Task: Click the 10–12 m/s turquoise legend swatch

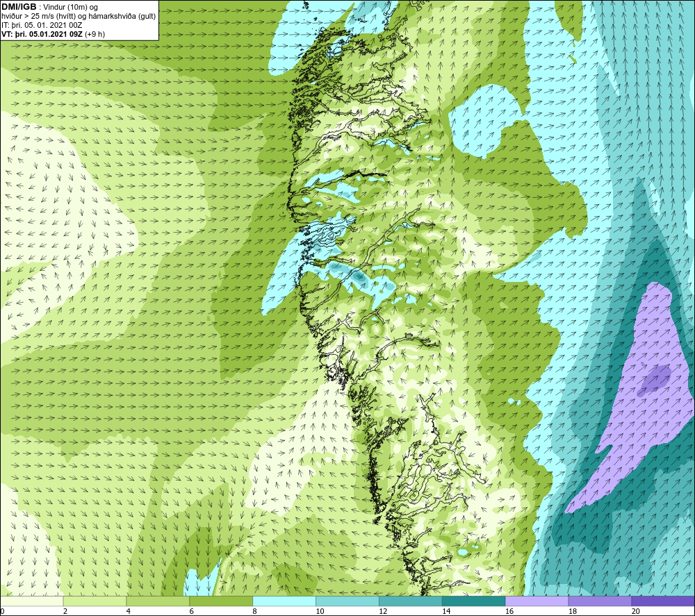Action: pyautogui.click(x=347, y=601)
